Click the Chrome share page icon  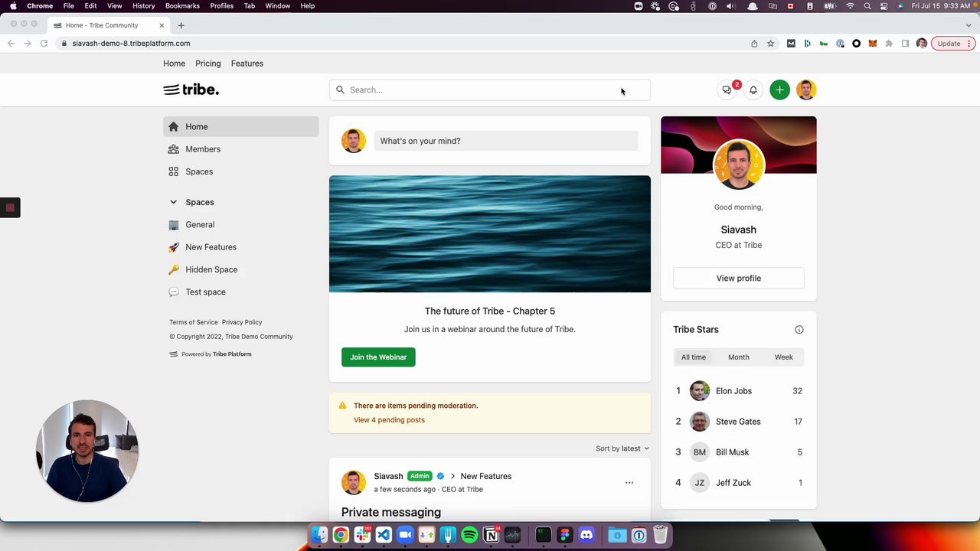pyautogui.click(x=754, y=44)
